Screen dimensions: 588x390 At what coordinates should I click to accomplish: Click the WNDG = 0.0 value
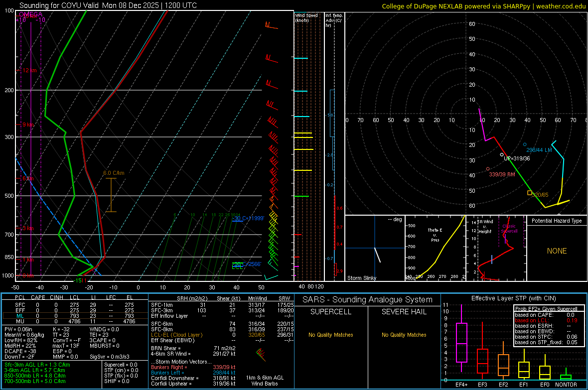(104, 329)
